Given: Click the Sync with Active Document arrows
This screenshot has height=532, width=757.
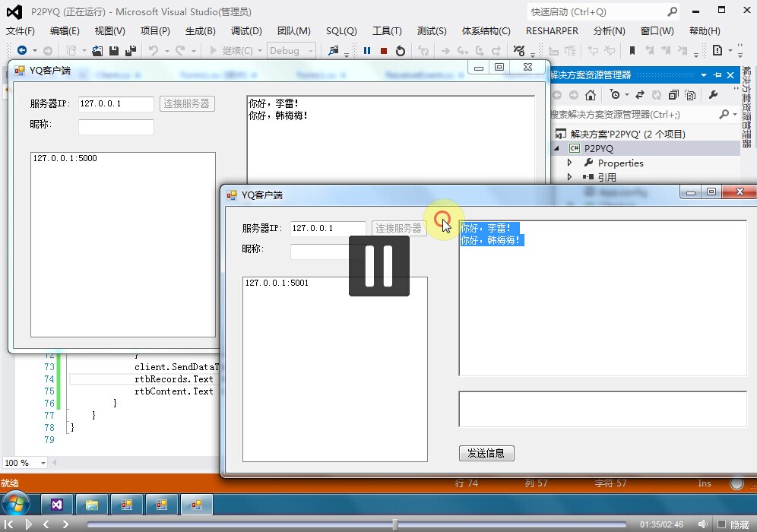Looking at the screenshot, I should (639, 95).
